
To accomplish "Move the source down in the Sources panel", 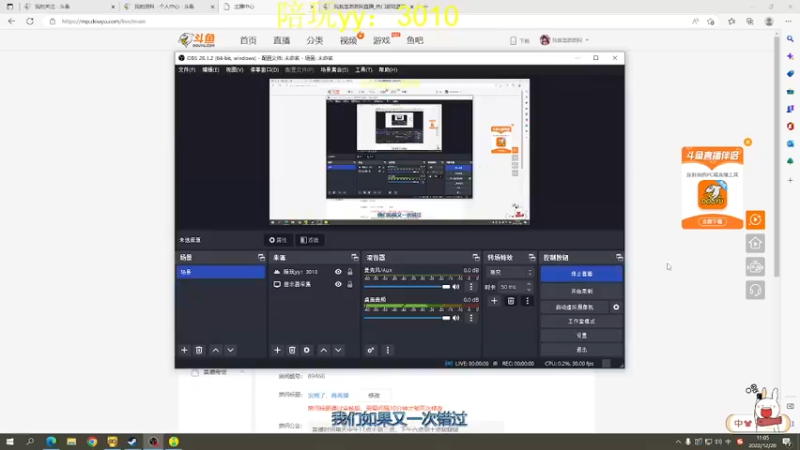I will [x=338, y=351].
